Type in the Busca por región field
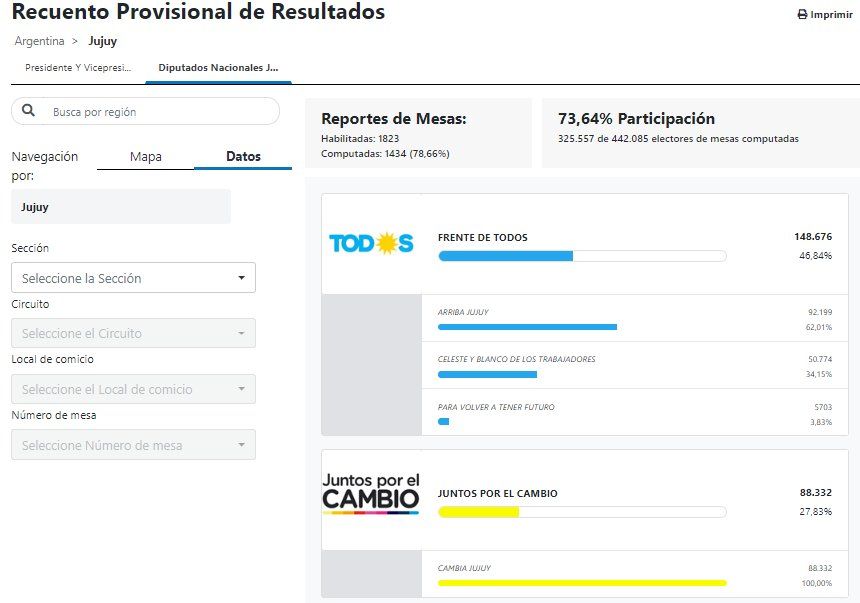Image resolution: width=860 pixels, height=603 pixels. pos(160,111)
